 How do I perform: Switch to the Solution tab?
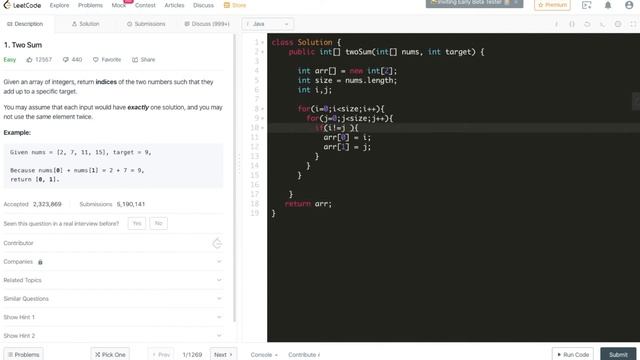[x=86, y=24]
